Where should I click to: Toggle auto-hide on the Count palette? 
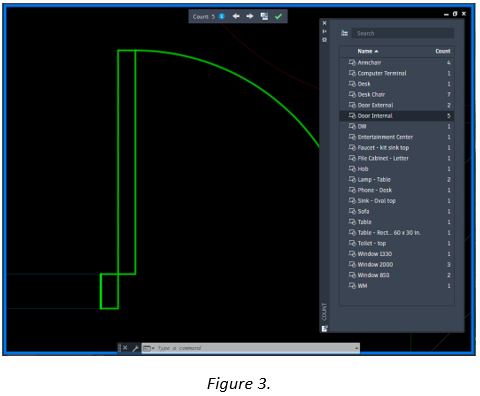(x=324, y=31)
